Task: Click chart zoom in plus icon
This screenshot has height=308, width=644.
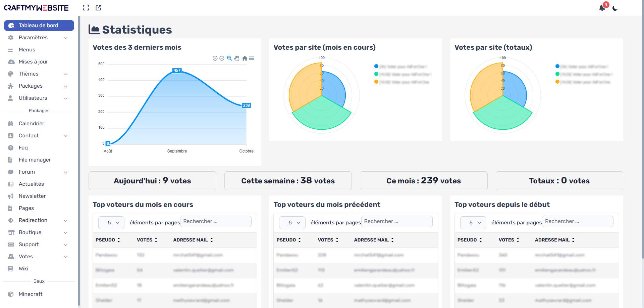Action: 215,58
